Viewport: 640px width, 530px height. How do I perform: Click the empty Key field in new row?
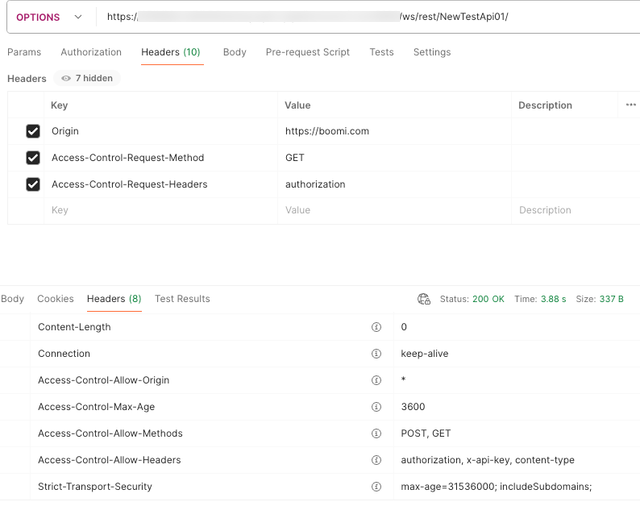point(160,211)
